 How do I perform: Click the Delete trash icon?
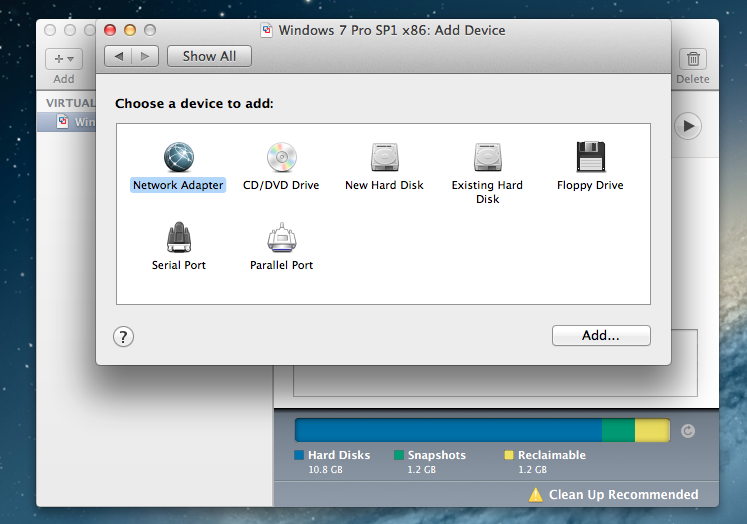[693, 59]
